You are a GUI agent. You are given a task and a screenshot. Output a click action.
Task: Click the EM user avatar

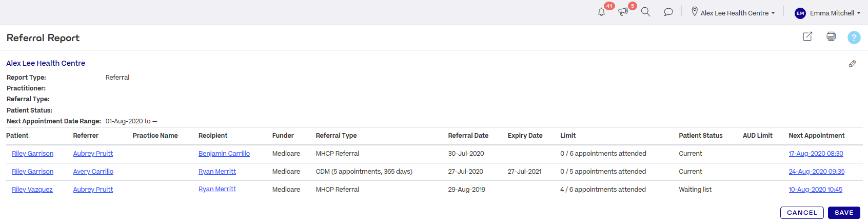pyautogui.click(x=800, y=13)
